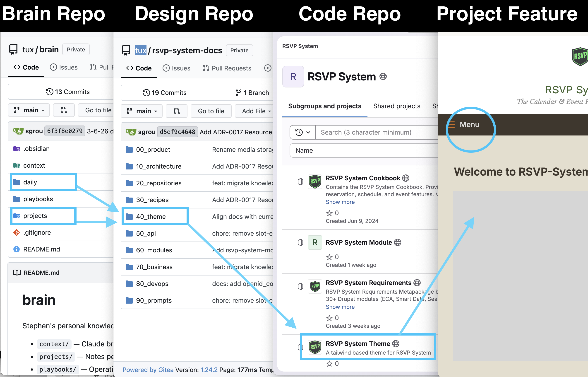This screenshot has height=377, width=588.
Task: Click the star icon under RSVP System Module
Action: point(329,257)
